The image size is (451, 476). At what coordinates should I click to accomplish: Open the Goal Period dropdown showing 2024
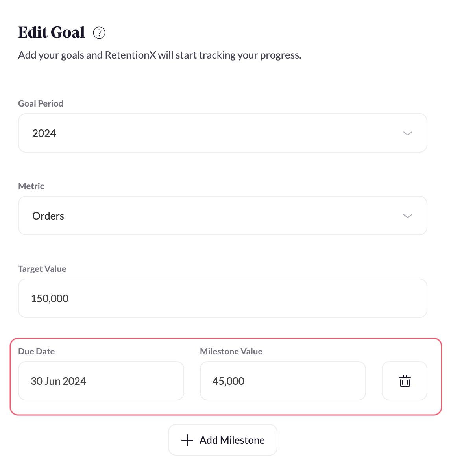tap(222, 133)
